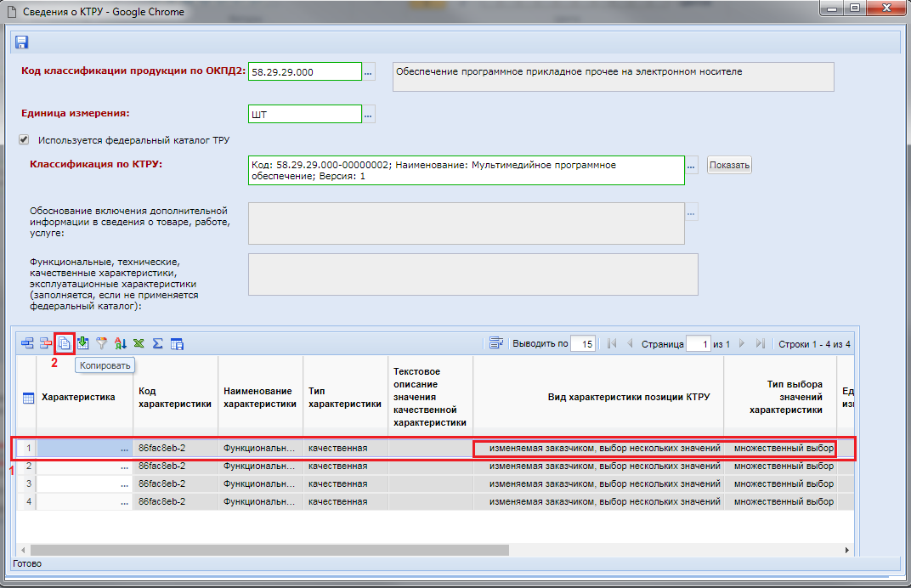Click the sigma totals icon

pyautogui.click(x=157, y=344)
